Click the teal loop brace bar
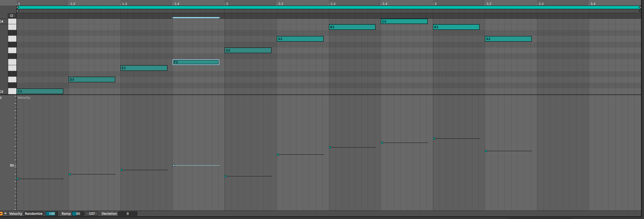 (329, 7)
